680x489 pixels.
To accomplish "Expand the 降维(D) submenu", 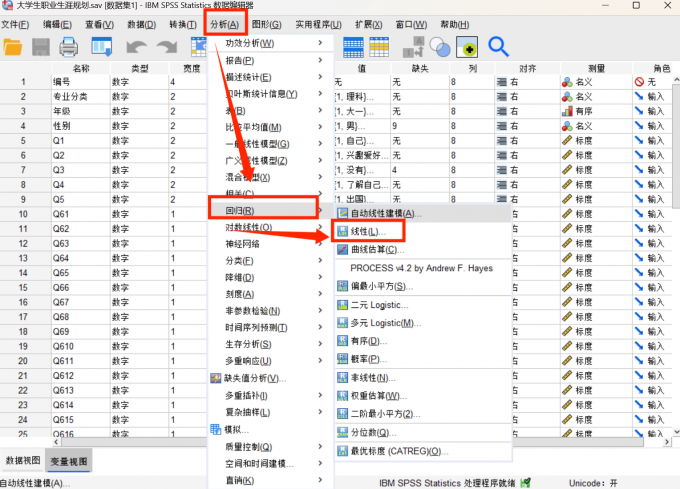I will tap(271, 277).
